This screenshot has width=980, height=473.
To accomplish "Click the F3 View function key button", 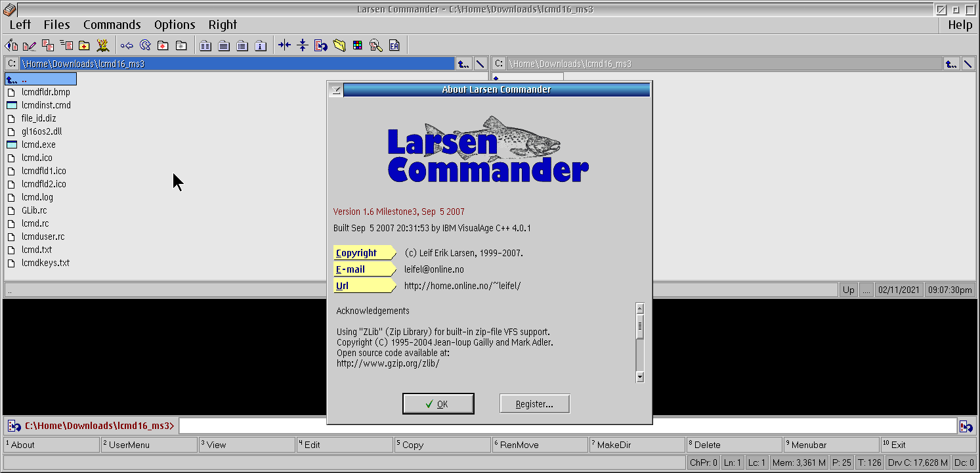I will point(247,445).
